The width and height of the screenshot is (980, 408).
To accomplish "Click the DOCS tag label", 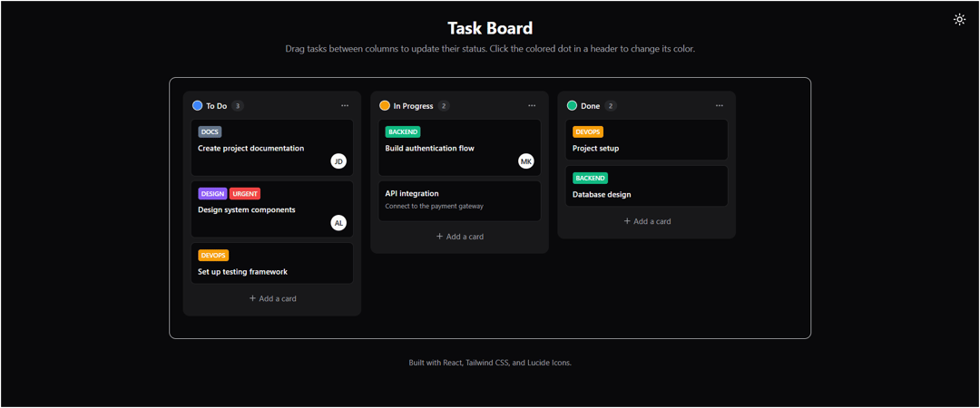I will [210, 131].
